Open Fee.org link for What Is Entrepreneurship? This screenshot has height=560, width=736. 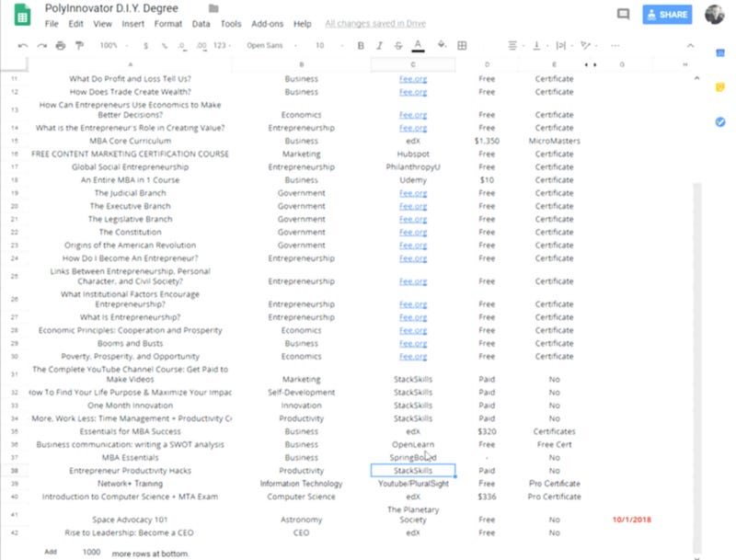(x=412, y=317)
